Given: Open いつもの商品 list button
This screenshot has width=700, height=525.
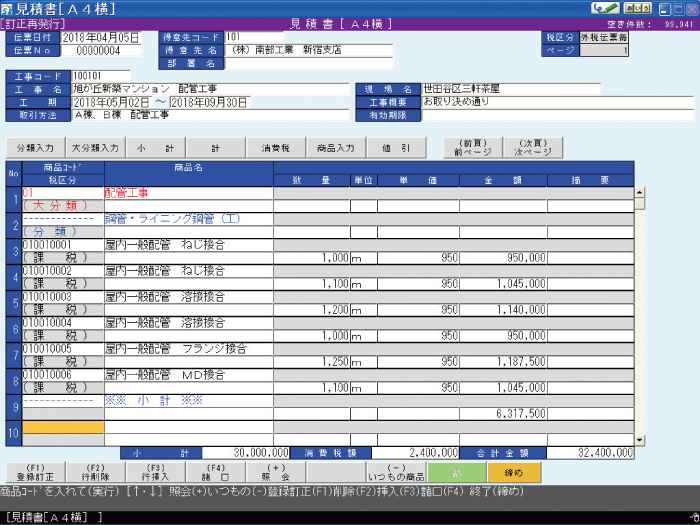Looking at the screenshot, I should (396, 472).
